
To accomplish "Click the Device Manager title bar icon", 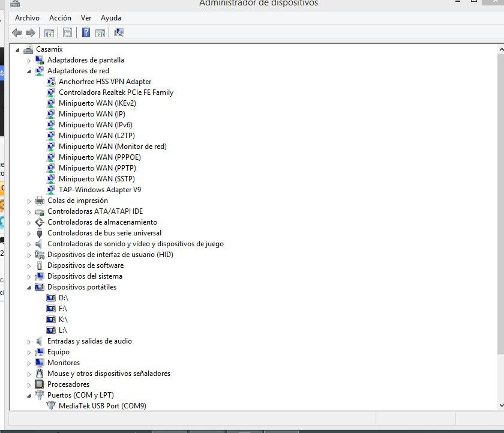I will click(15, 4).
